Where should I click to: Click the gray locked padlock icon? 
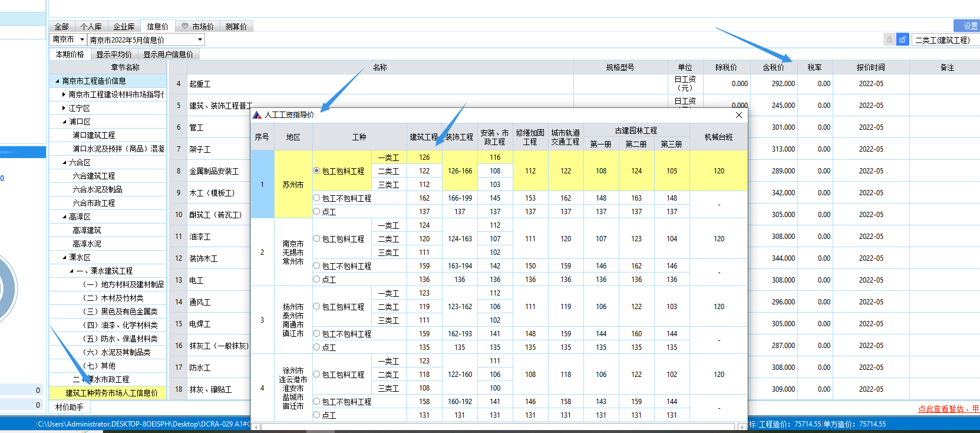point(889,40)
